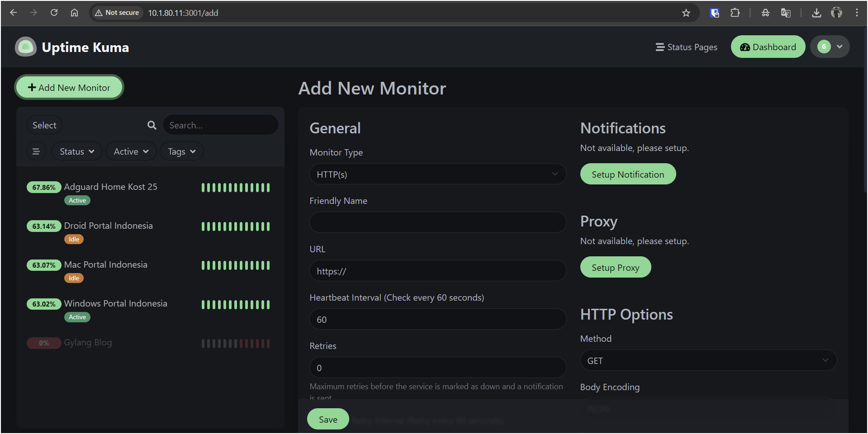
Task: Click the filter list hamburger icon
Action: click(x=36, y=151)
